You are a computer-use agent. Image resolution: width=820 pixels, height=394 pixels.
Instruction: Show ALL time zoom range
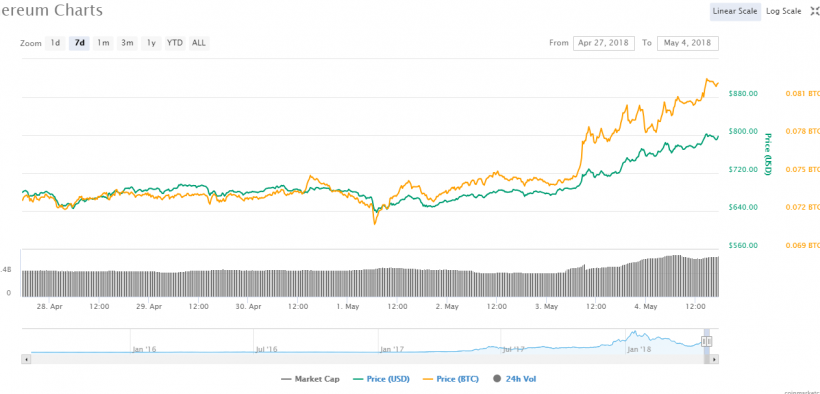199,43
